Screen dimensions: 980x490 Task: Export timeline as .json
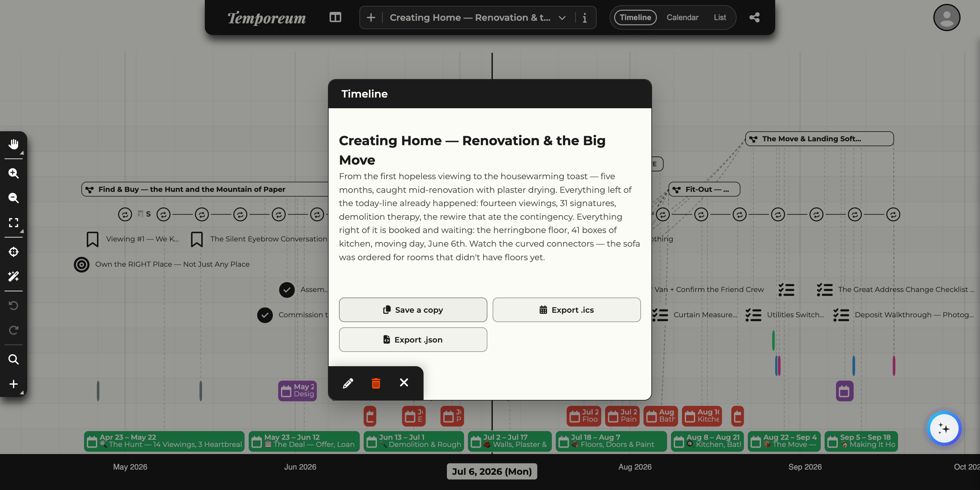413,339
